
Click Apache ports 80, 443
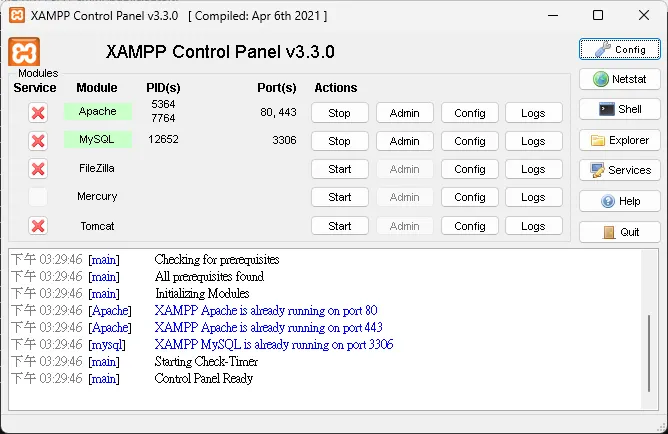tap(278, 112)
